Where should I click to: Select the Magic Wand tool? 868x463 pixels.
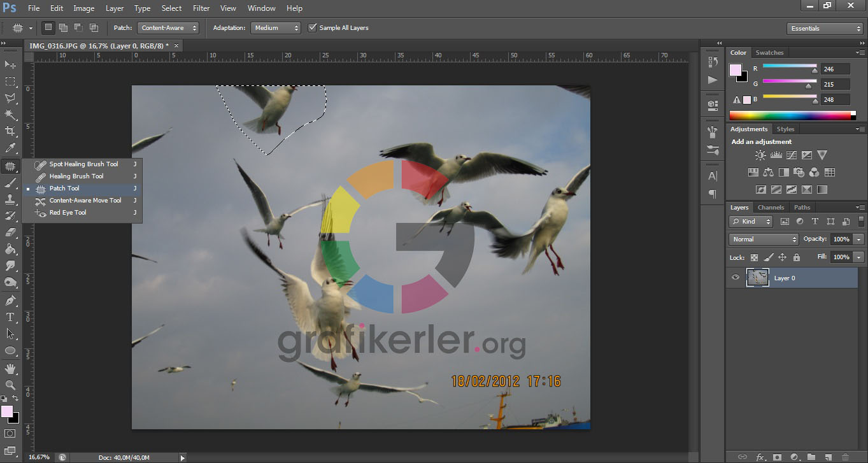pyautogui.click(x=10, y=115)
